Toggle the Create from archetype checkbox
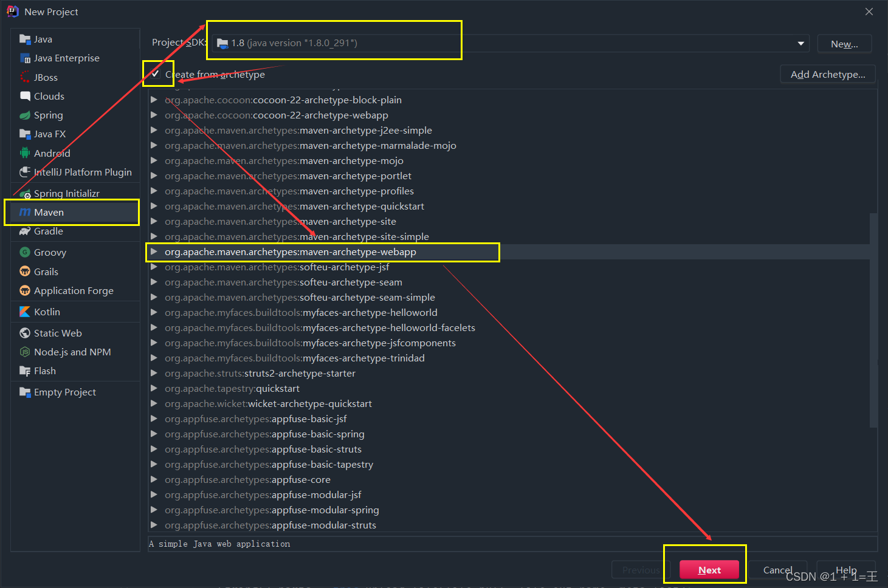Image resolution: width=888 pixels, height=588 pixels. pyautogui.click(x=156, y=74)
